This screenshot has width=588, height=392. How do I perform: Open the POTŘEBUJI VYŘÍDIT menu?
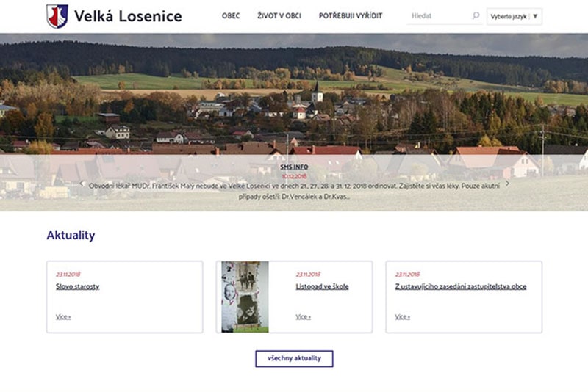(x=351, y=15)
